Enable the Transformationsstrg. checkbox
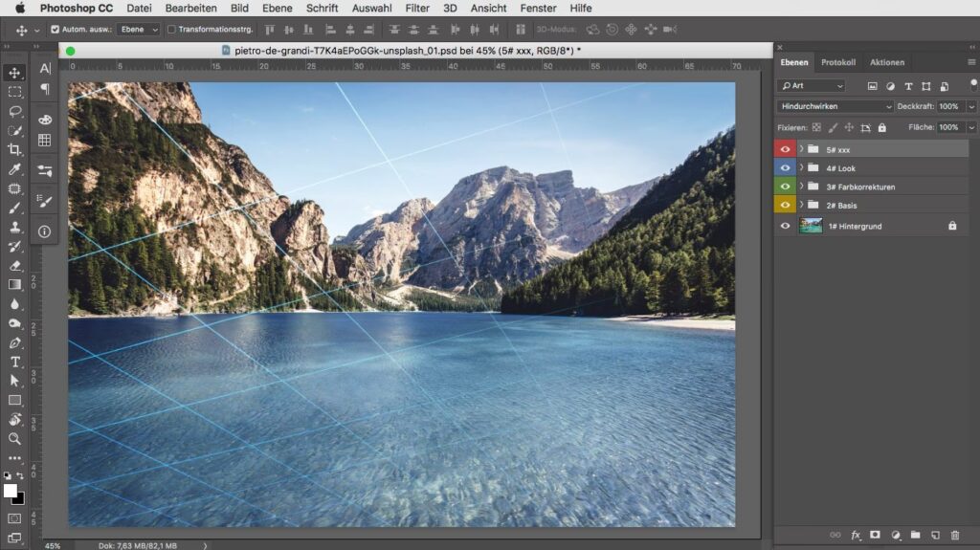 (172, 30)
